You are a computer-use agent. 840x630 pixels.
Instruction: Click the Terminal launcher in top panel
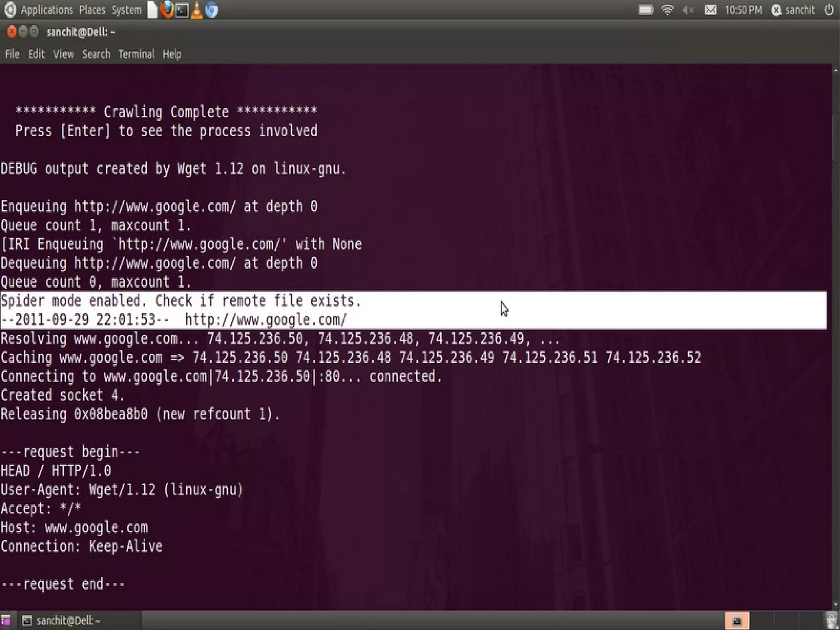182,10
